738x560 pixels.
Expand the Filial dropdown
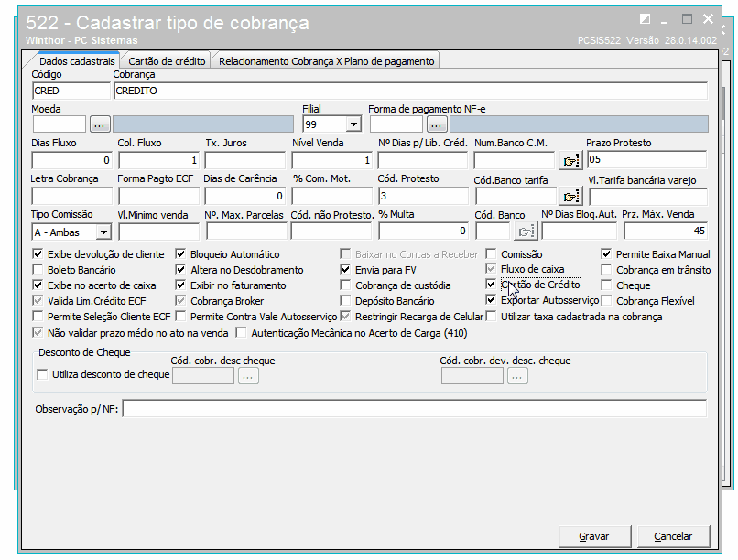[353, 124]
